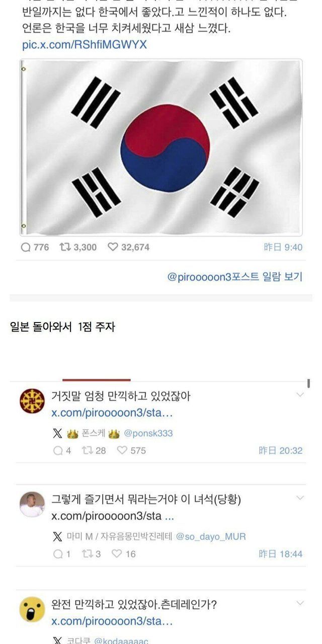Like the so_dayo_MUR post with 16 hearts
The image size is (322, 644).
click(x=117, y=553)
